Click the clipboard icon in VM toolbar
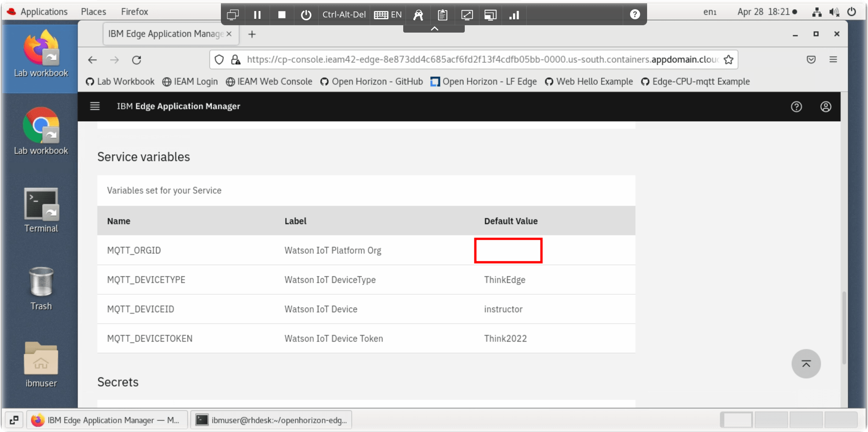Viewport: 868px width, 432px height. (442, 15)
